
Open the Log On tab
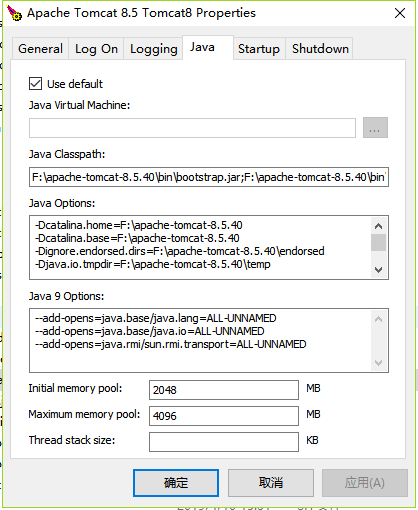pyautogui.click(x=96, y=49)
